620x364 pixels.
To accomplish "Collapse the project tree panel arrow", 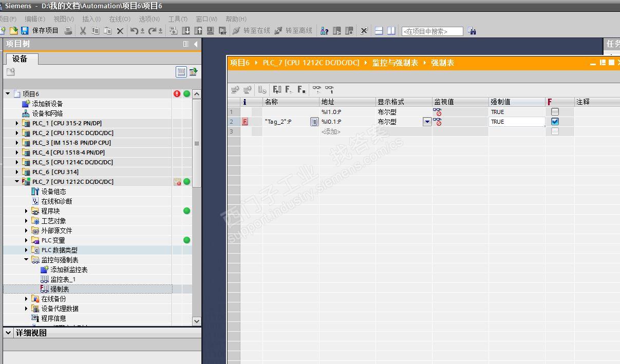I will 196,44.
